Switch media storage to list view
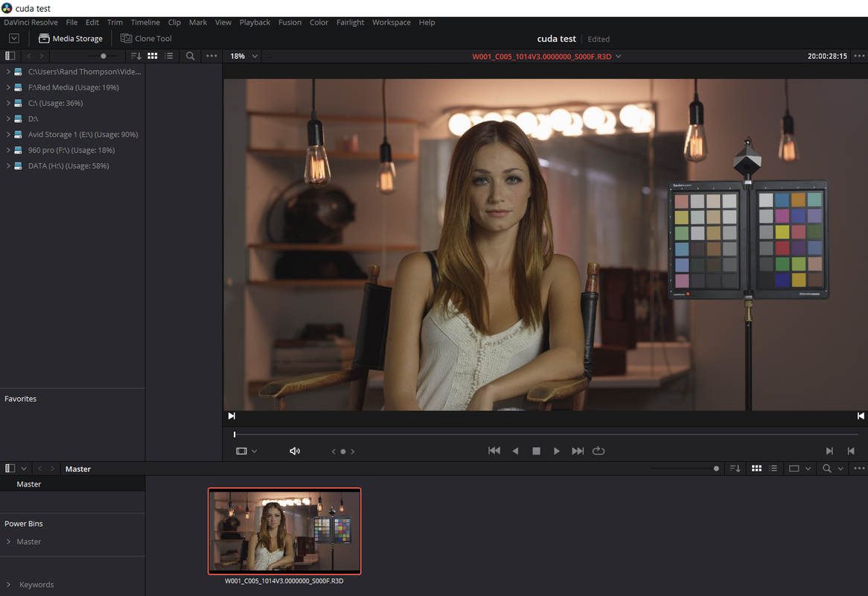Viewport: 868px width, 596px height. coord(169,56)
